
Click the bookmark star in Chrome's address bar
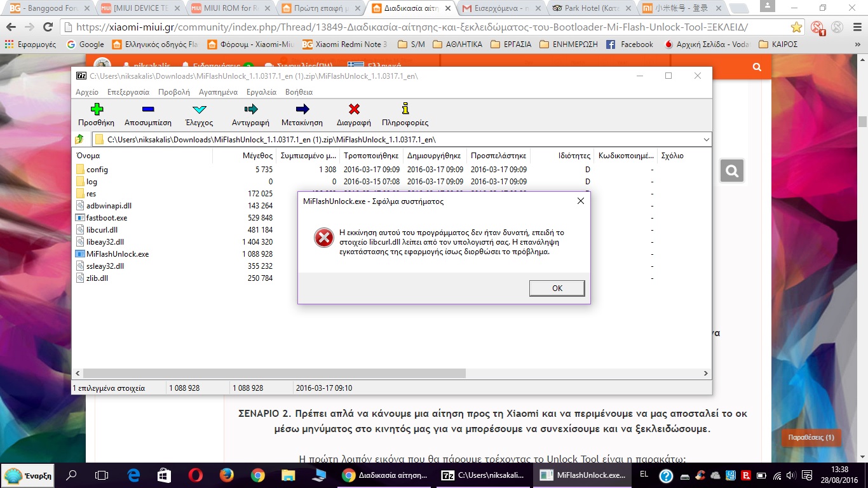(x=796, y=27)
